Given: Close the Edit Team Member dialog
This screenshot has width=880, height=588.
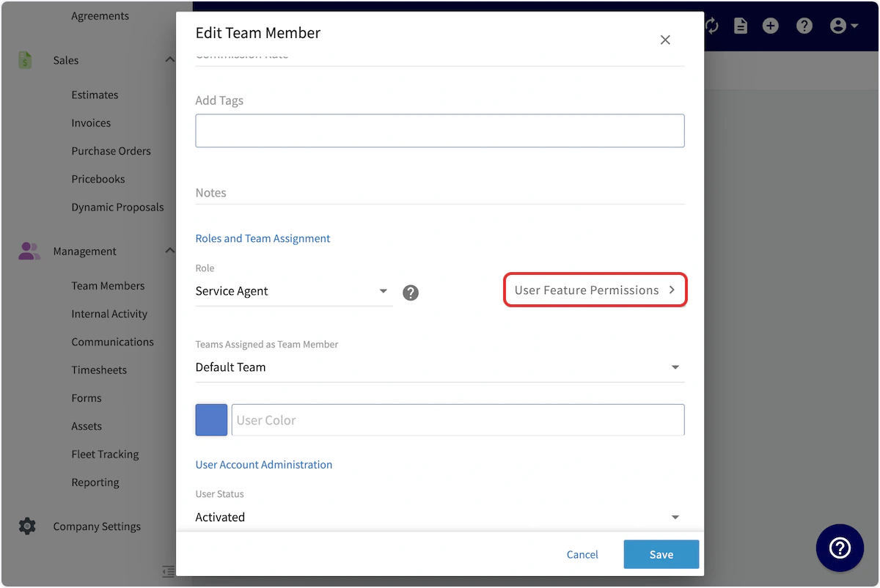Looking at the screenshot, I should (665, 40).
